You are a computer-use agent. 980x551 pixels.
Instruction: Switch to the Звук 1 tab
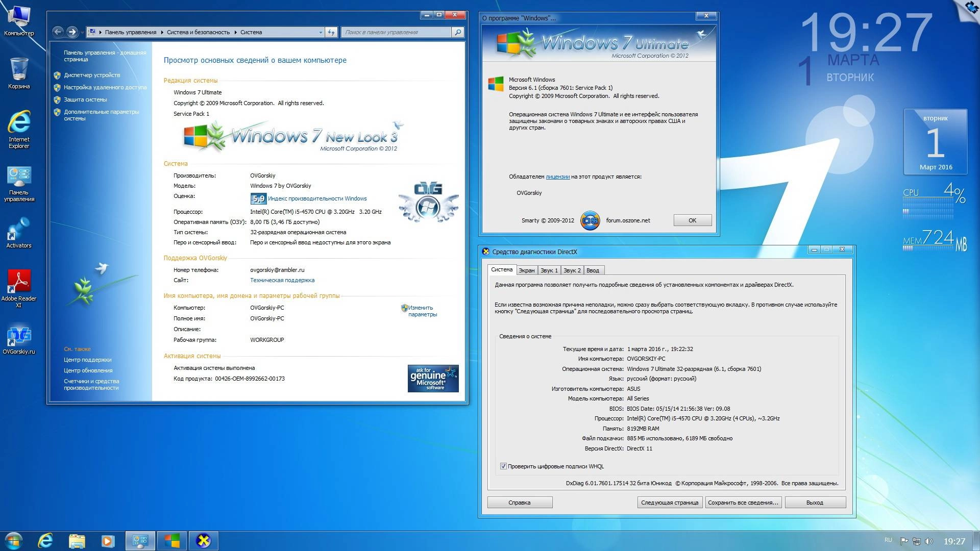click(x=549, y=270)
